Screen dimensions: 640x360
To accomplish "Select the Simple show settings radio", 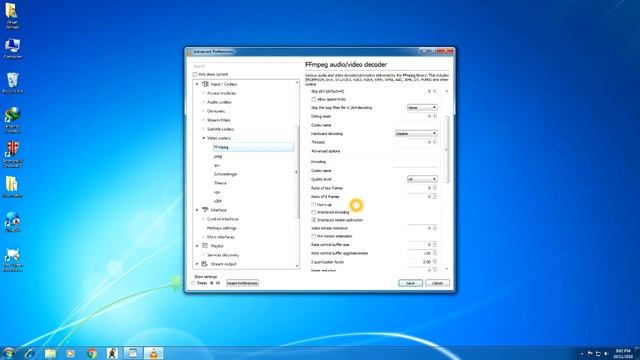I will (194, 283).
